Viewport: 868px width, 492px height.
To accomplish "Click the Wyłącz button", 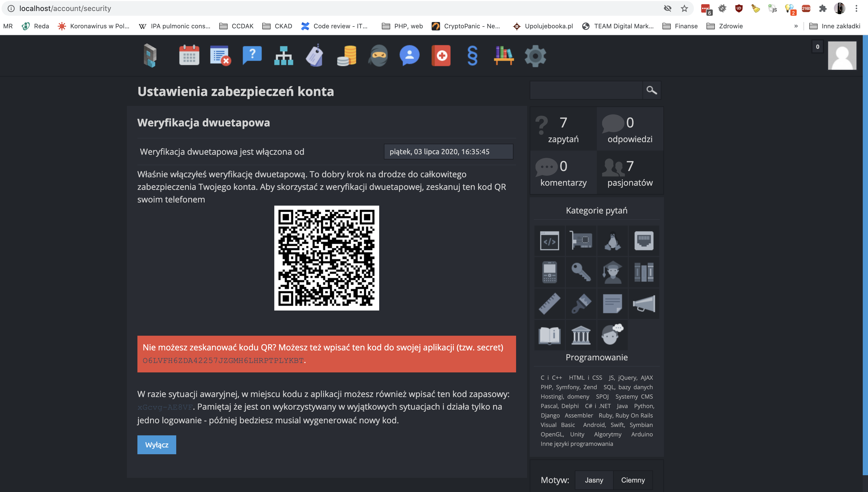I will [157, 445].
